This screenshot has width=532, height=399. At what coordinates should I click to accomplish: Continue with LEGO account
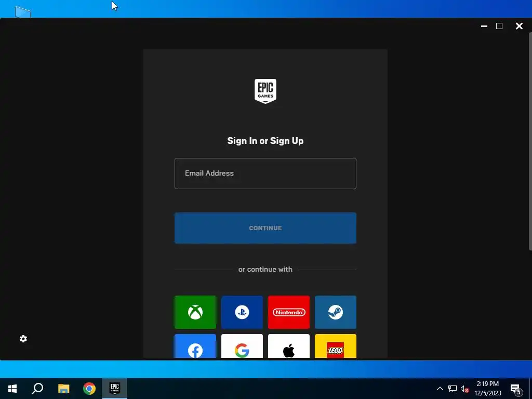tap(336, 346)
